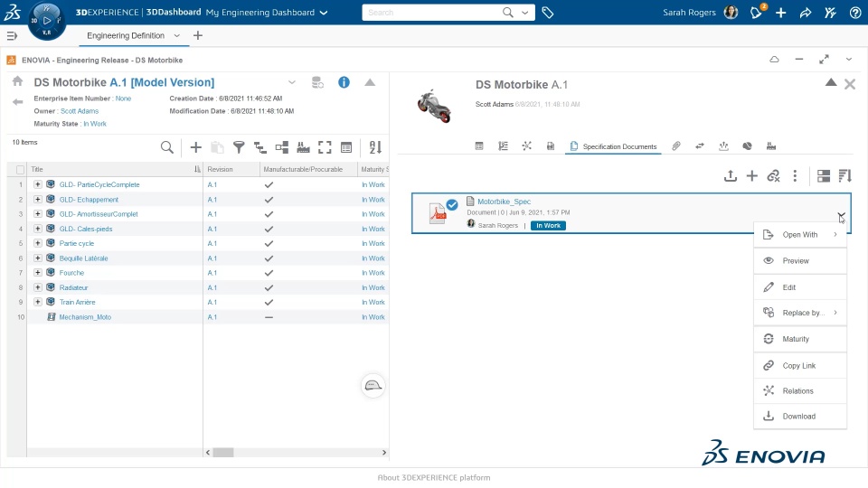The width and height of the screenshot is (868, 488).
Task: Click the table view icon in items toolbar
Action: tap(346, 147)
